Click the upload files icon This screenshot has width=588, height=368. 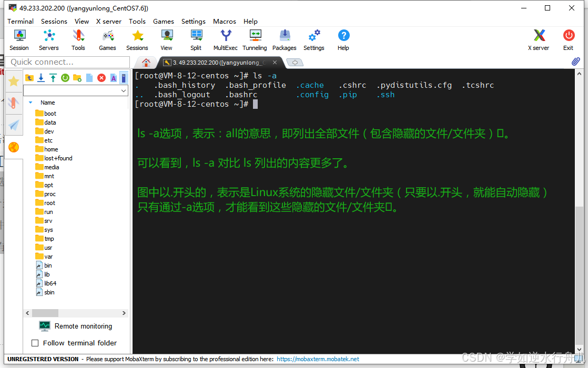53,78
